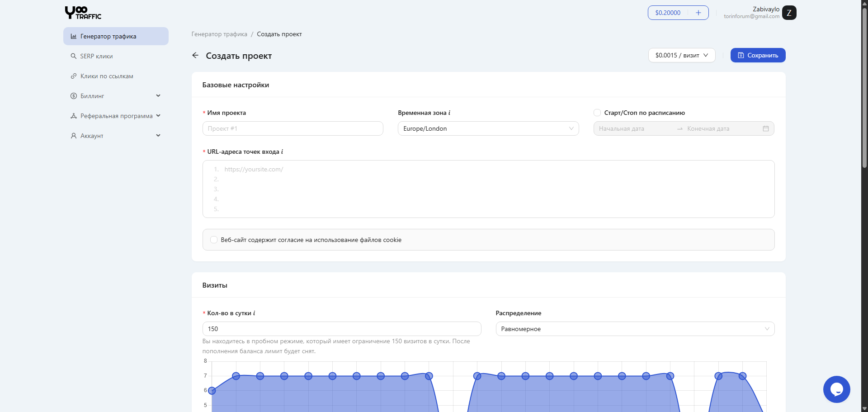Viewport: 868px width, 412px height.
Task: Click the network icon beside Реферальная программа
Action: [x=74, y=116]
